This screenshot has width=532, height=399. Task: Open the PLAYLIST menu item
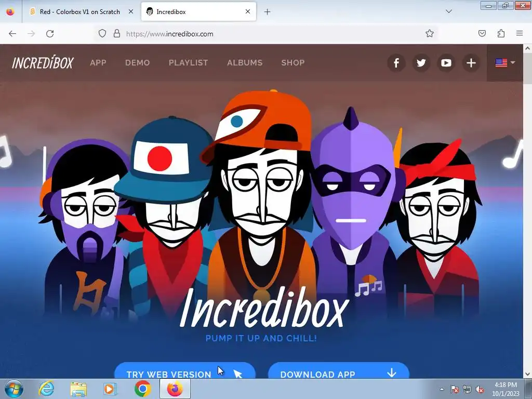coord(188,63)
